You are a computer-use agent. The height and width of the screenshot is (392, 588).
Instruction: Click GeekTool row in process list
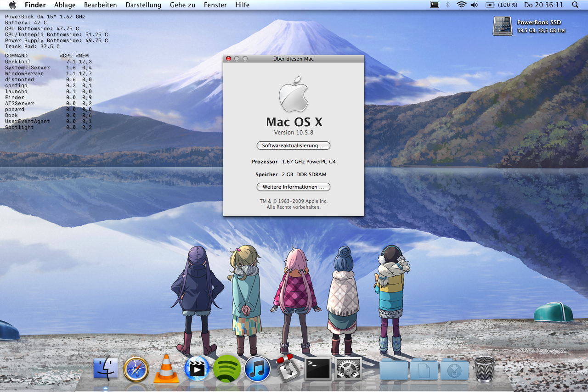tap(48, 62)
